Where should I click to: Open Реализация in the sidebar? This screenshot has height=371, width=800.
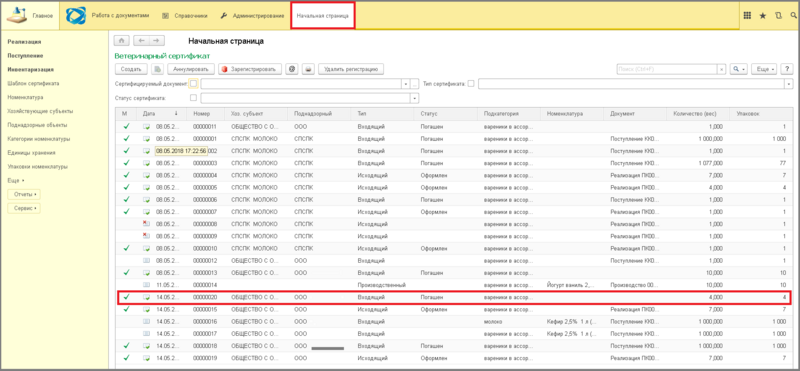click(x=24, y=42)
